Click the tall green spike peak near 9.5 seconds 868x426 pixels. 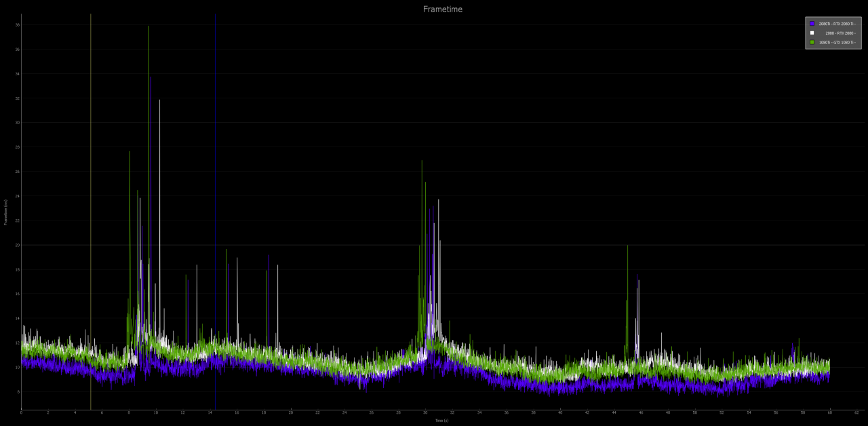(x=149, y=27)
